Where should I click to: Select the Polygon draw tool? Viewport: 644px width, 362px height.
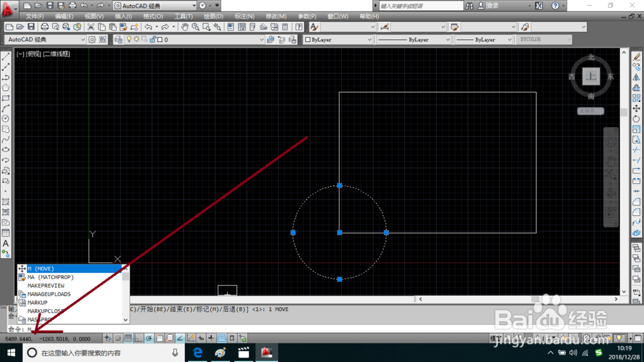click(x=6, y=88)
